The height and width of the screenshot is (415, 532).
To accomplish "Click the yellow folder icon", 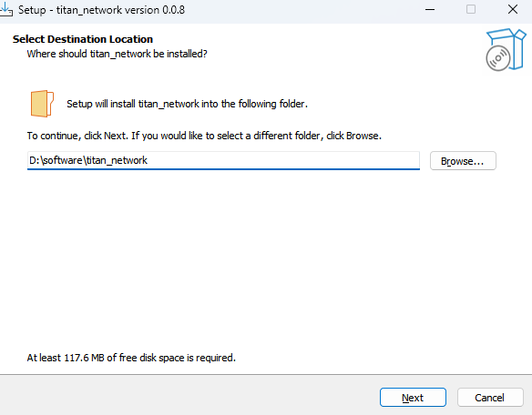I will [x=42, y=104].
